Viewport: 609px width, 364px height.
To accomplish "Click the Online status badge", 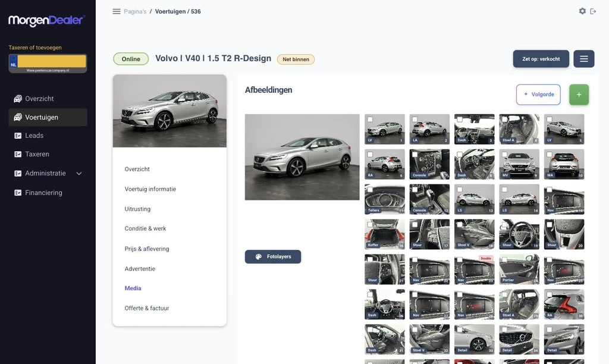I will pyautogui.click(x=131, y=59).
